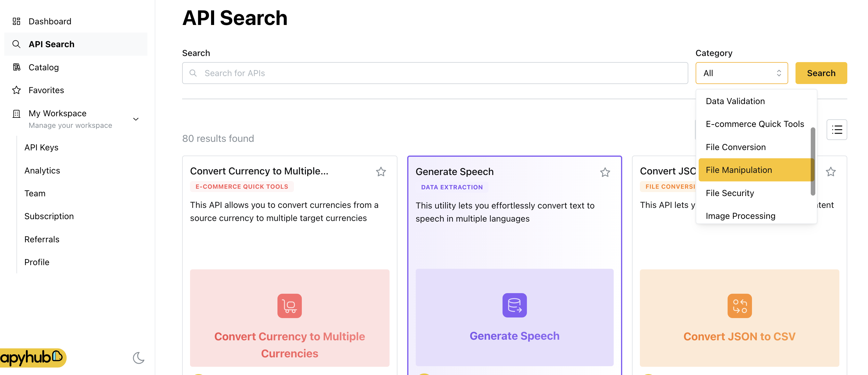Enable dark mode with the moon icon
868x375 pixels.
[139, 358]
